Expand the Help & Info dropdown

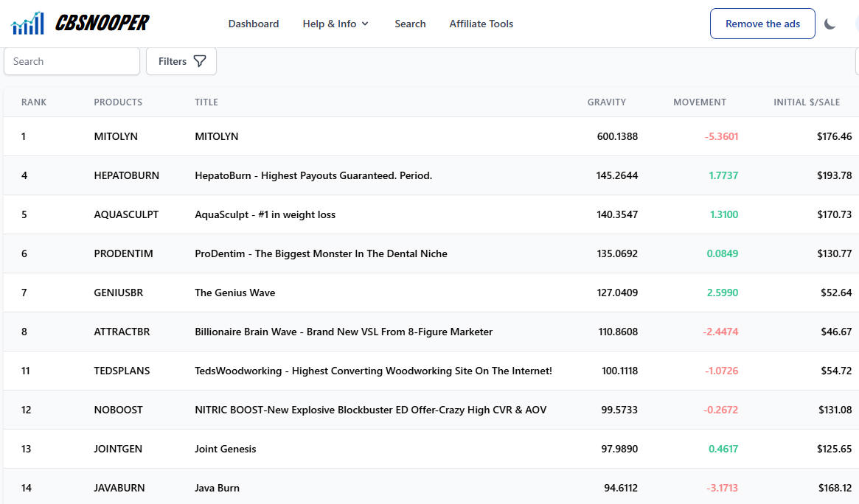click(335, 24)
